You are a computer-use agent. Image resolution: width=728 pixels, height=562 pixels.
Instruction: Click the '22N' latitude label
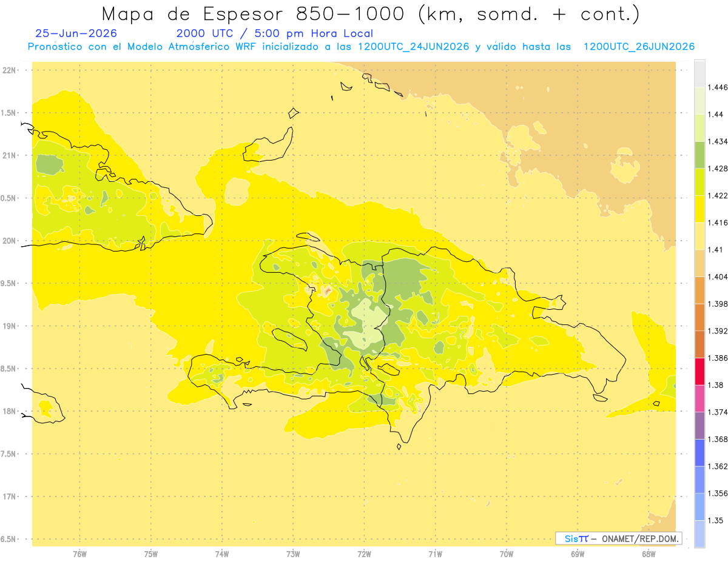tap(8, 70)
